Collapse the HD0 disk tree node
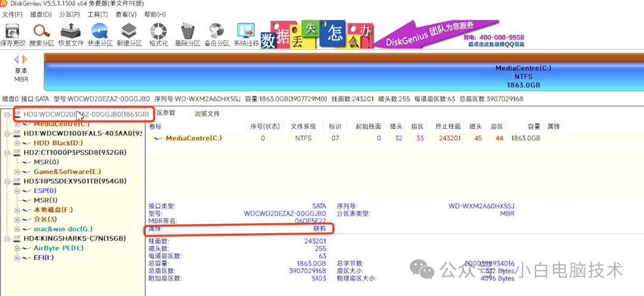This screenshot has width=644, height=296. pyautogui.click(x=7, y=115)
